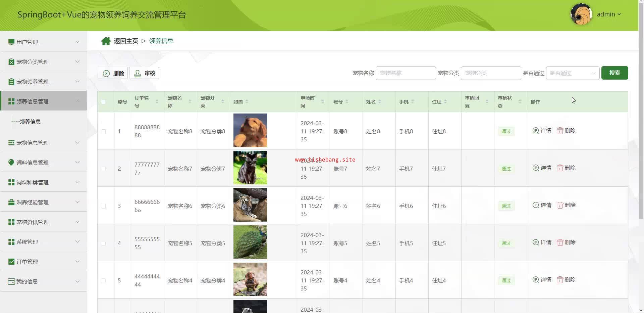
Task: Open the 系统管理 sidebar menu
Action: 44,242
